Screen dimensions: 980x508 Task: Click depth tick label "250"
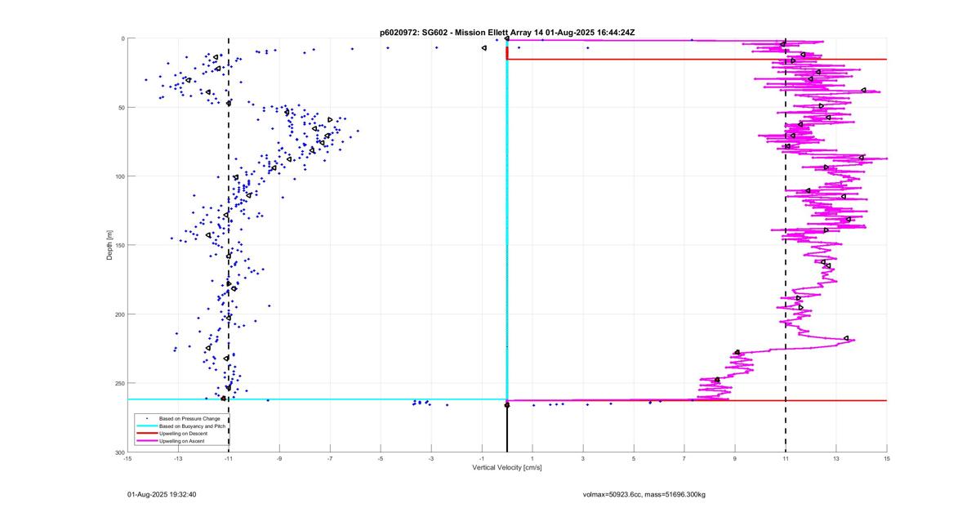[x=119, y=383]
